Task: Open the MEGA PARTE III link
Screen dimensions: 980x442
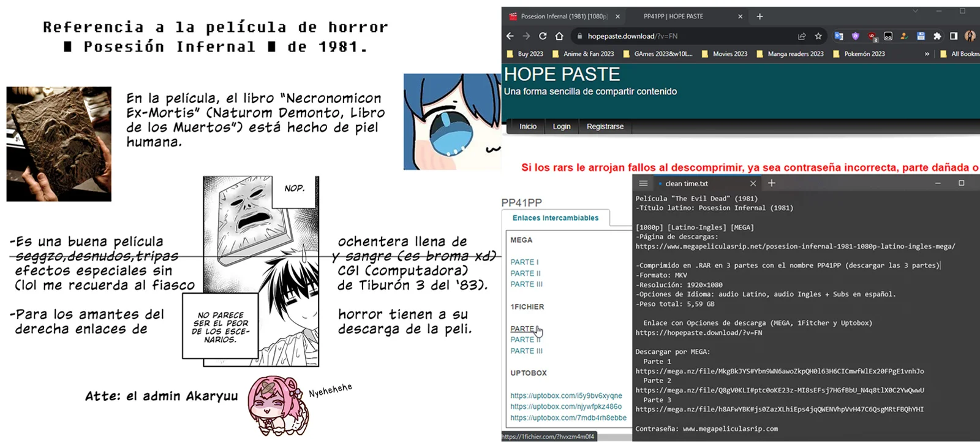Action: [526, 284]
